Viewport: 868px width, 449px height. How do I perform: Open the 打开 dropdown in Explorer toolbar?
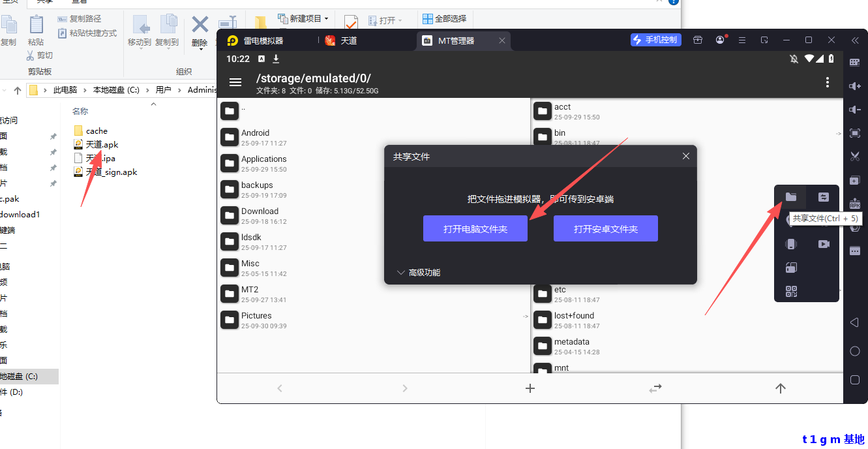click(x=387, y=19)
